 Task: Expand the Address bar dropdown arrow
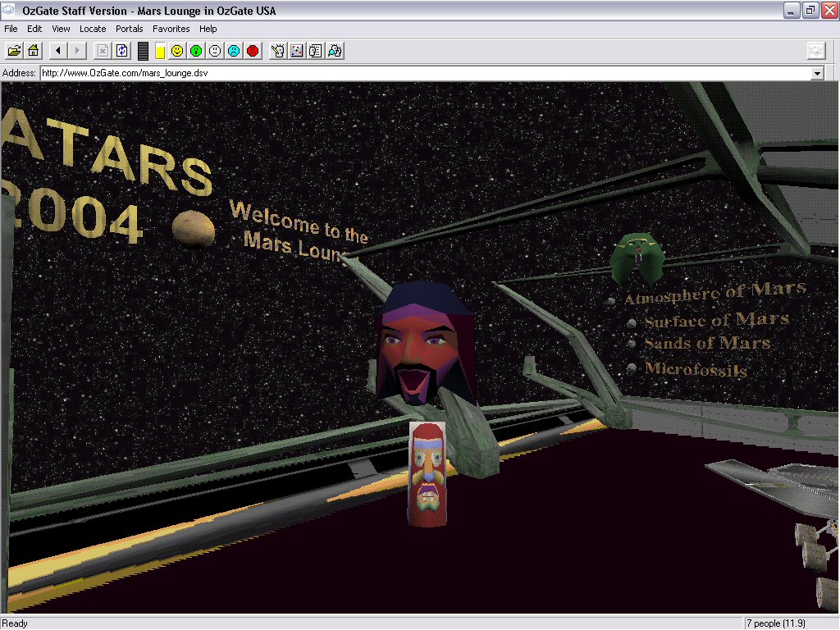click(x=816, y=74)
